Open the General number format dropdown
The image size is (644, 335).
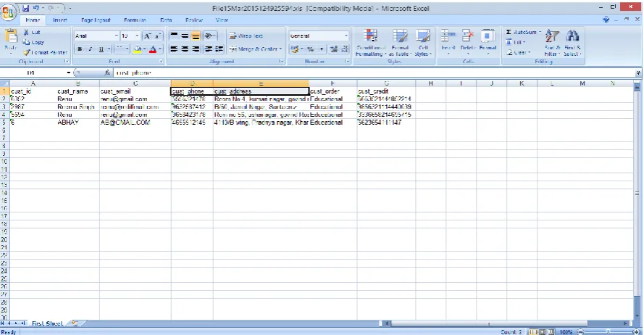tap(346, 36)
